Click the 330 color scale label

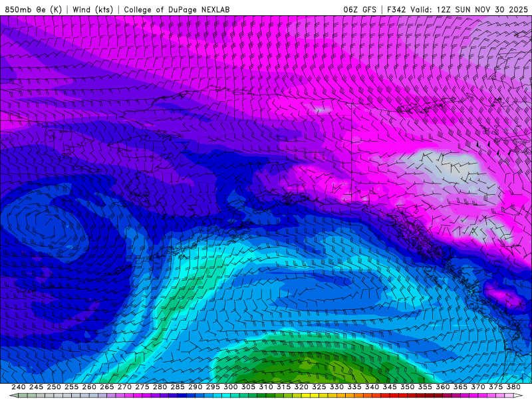point(336,387)
